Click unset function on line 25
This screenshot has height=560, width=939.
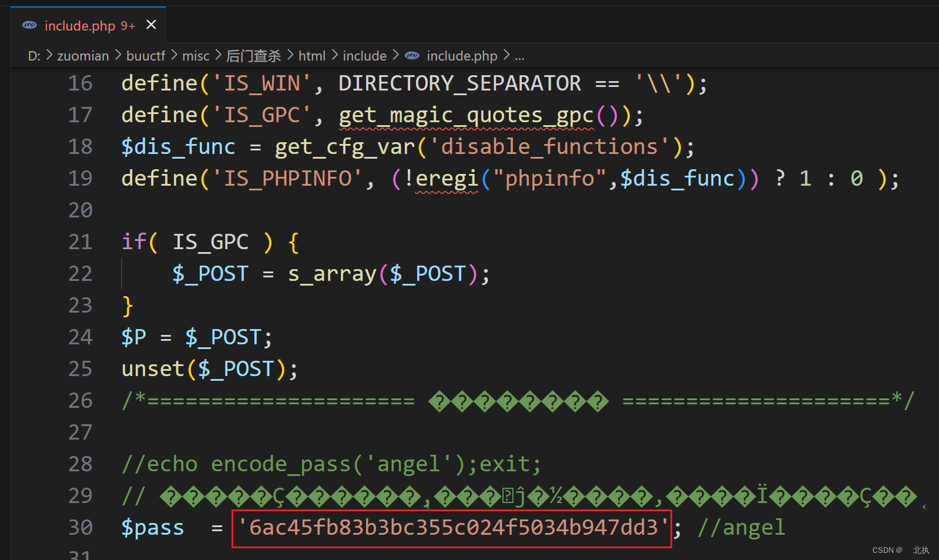click(153, 369)
